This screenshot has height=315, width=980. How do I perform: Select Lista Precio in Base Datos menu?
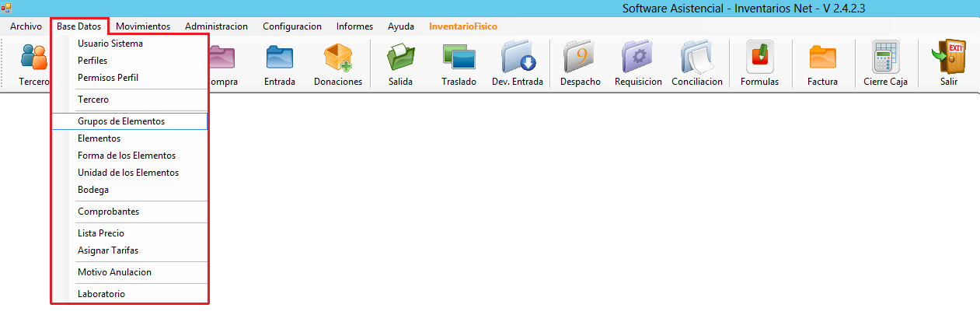pos(101,233)
